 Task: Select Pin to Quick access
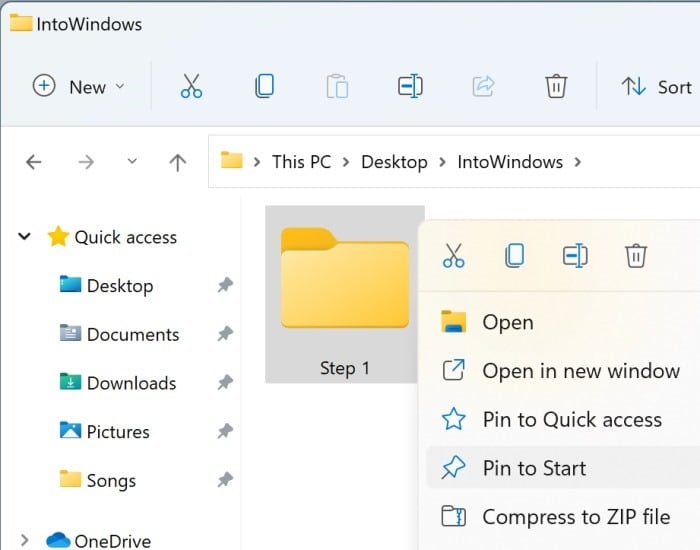pos(562,419)
